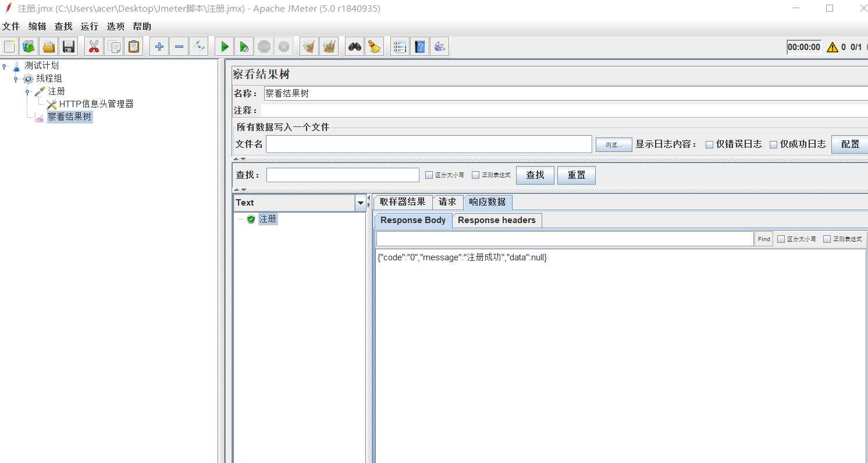Viewport: 868px width, 463px height.
Task: Enable 仅错误日志 checkbox
Action: [x=709, y=144]
